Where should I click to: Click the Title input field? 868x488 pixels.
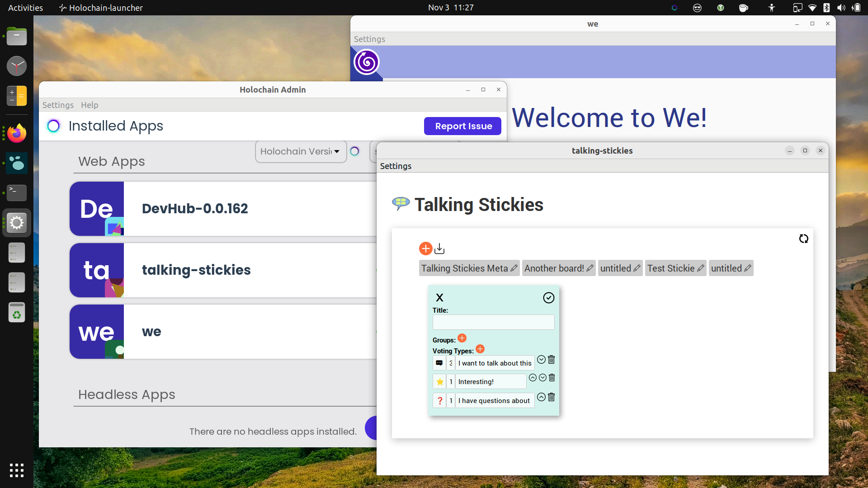pos(493,322)
